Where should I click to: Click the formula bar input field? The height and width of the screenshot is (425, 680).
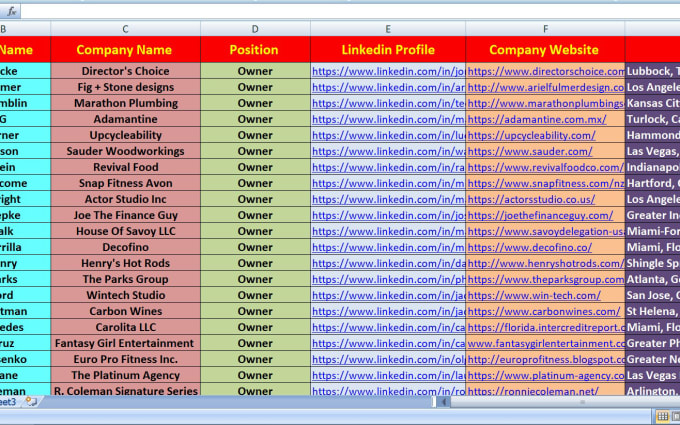tap(350, 11)
